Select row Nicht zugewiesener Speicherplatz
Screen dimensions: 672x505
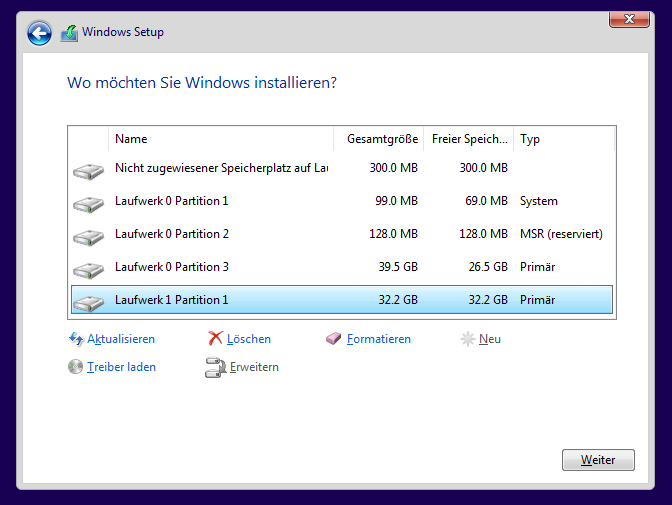[x=342, y=168]
